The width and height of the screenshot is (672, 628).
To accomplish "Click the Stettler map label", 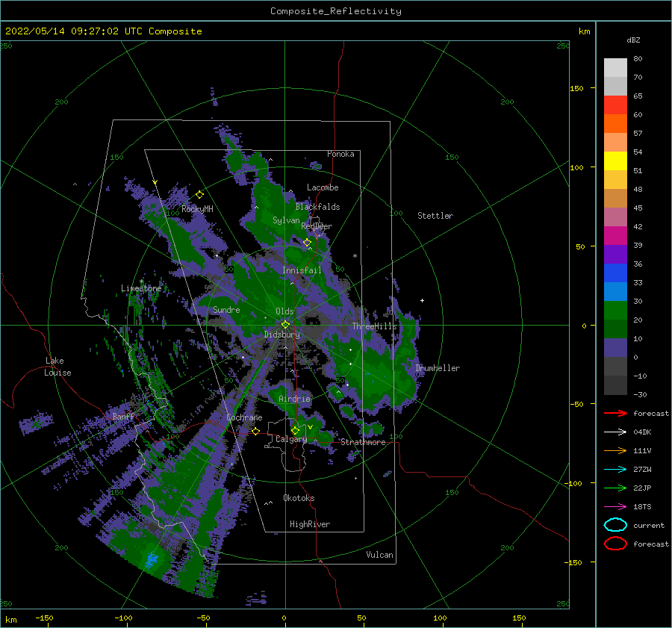I will 435,216.
